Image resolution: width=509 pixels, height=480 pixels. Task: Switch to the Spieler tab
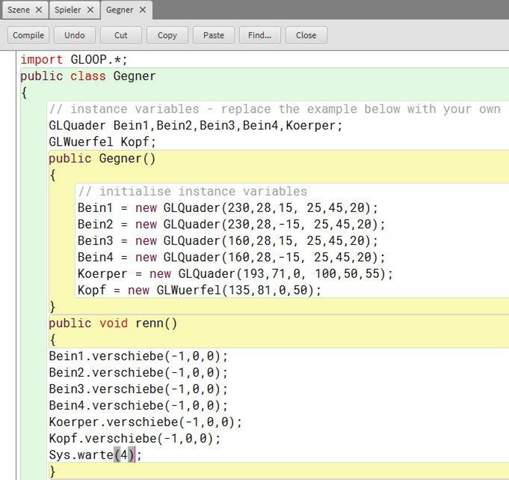(68, 10)
